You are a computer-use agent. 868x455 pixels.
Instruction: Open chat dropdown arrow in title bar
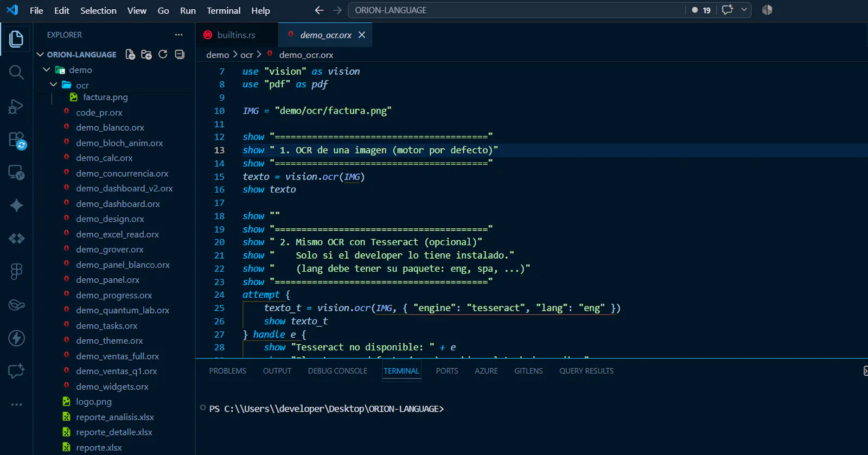click(x=744, y=10)
